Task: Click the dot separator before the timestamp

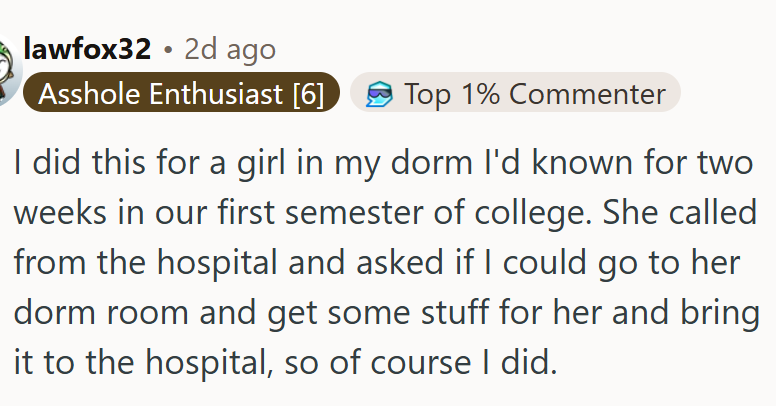Action: pos(168,49)
